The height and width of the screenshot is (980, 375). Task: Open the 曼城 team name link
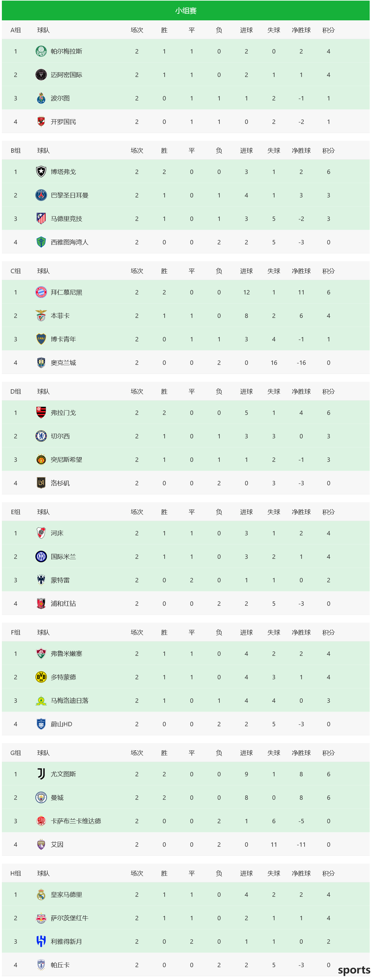click(x=57, y=798)
